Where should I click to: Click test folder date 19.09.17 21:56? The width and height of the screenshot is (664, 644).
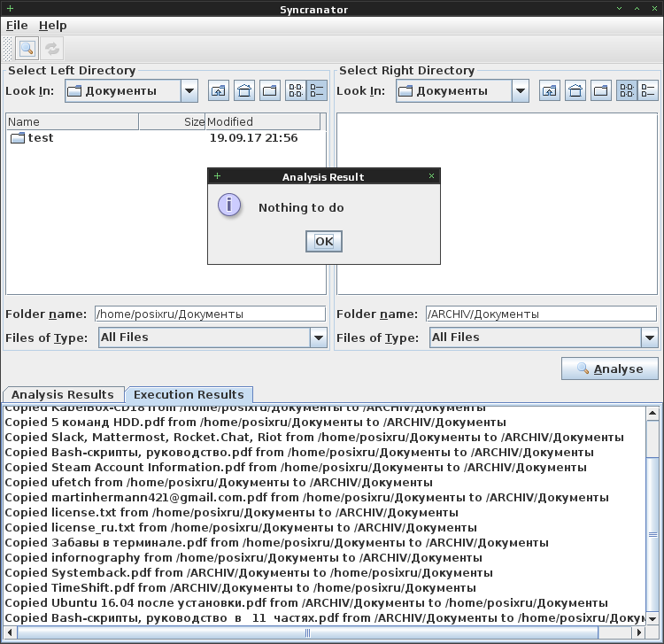coord(254,137)
